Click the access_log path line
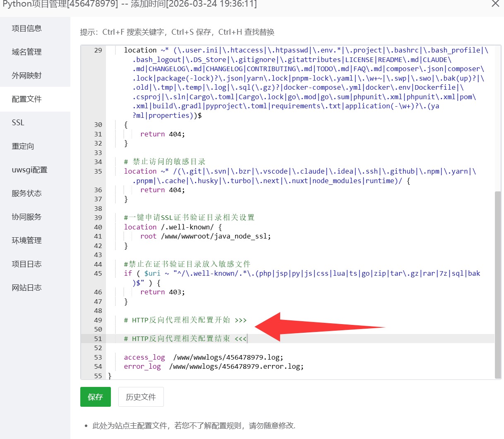This screenshot has height=439, width=504. click(x=204, y=358)
